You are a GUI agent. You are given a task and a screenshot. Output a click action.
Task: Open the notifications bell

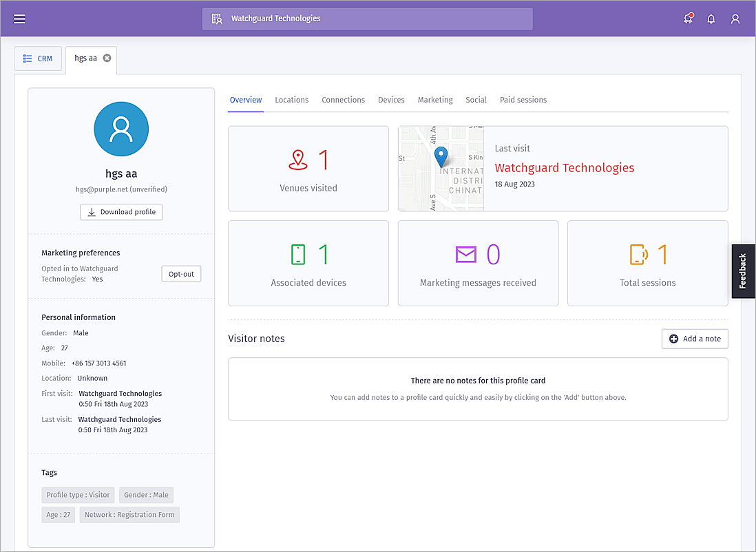(711, 19)
